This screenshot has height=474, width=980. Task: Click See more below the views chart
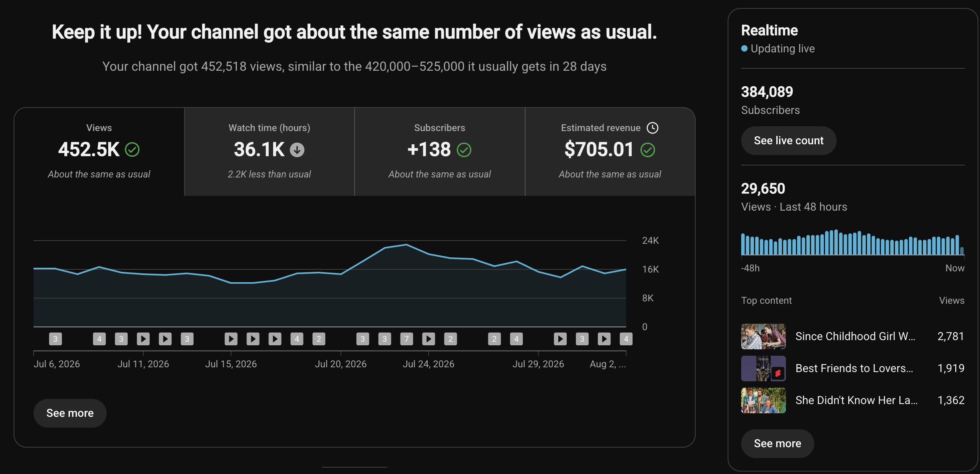[x=70, y=413]
